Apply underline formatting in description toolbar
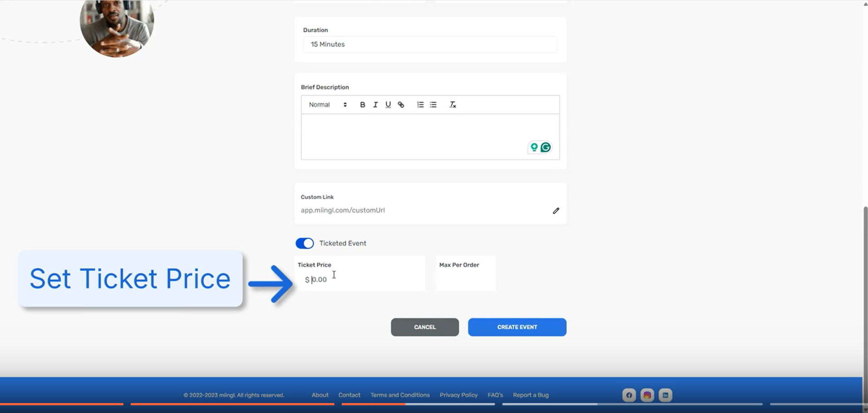 click(x=388, y=105)
